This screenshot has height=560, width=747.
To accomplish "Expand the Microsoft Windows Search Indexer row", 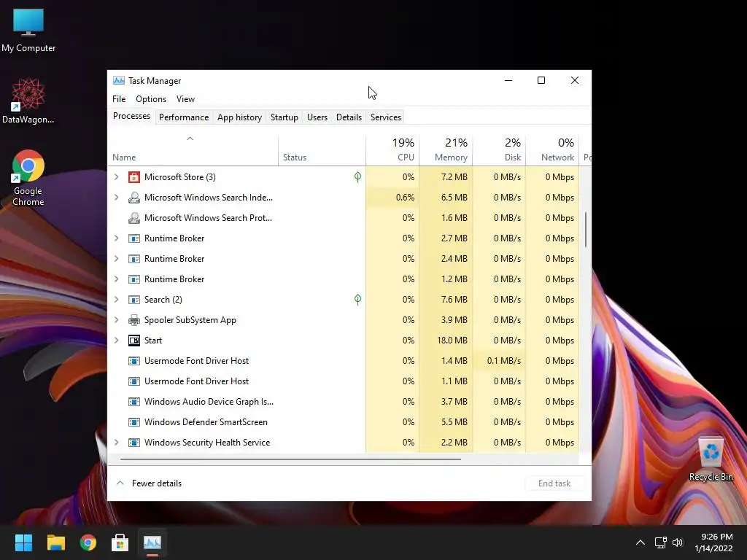I will [x=116, y=198].
